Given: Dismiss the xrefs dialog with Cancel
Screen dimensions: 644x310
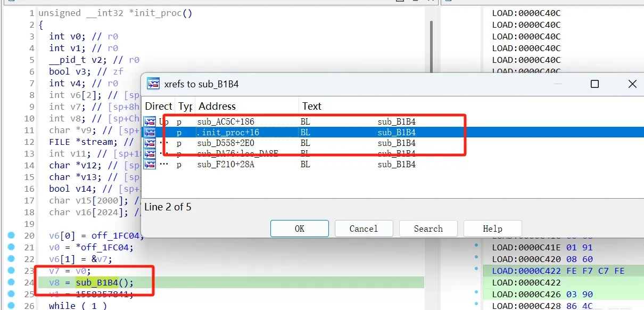Looking at the screenshot, I should pyautogui.click(x=364, y=229).
